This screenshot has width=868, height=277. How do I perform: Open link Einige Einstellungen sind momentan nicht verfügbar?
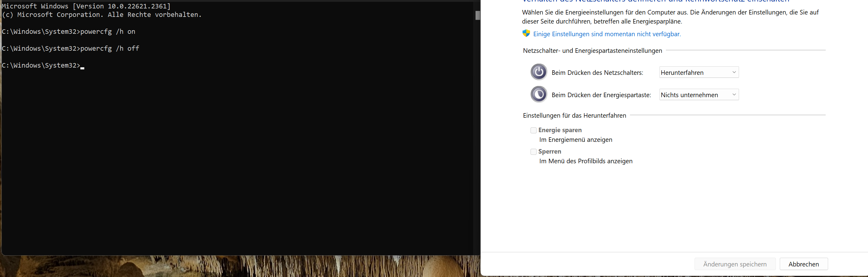tap(607, 34)
